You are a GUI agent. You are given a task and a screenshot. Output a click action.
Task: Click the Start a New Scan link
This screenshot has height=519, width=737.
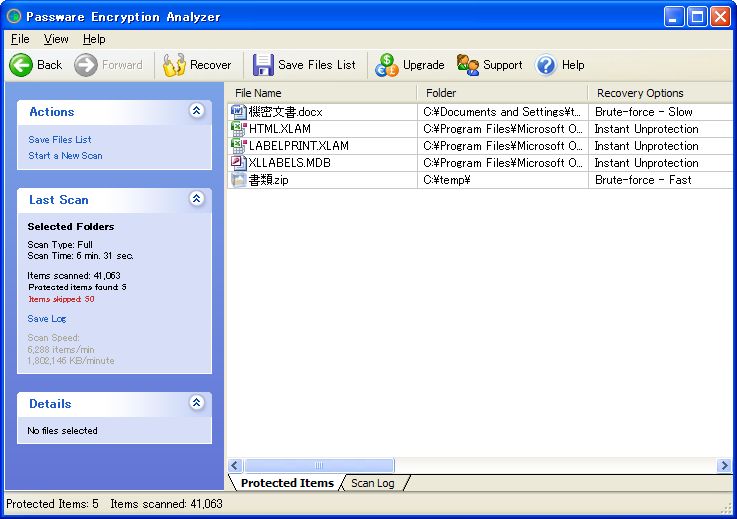click(65, 156)
